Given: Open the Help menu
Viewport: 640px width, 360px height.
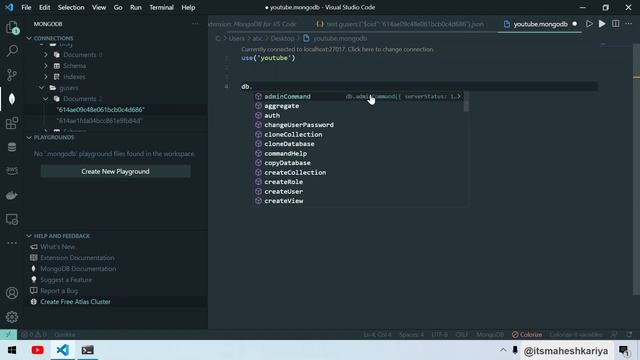Looking at the screenshot, I should pos(188,7).
